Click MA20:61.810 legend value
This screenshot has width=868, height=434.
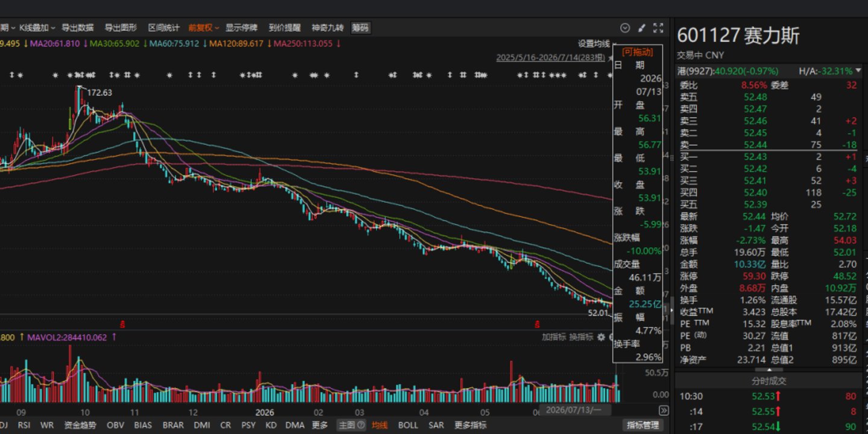(55, 43)
